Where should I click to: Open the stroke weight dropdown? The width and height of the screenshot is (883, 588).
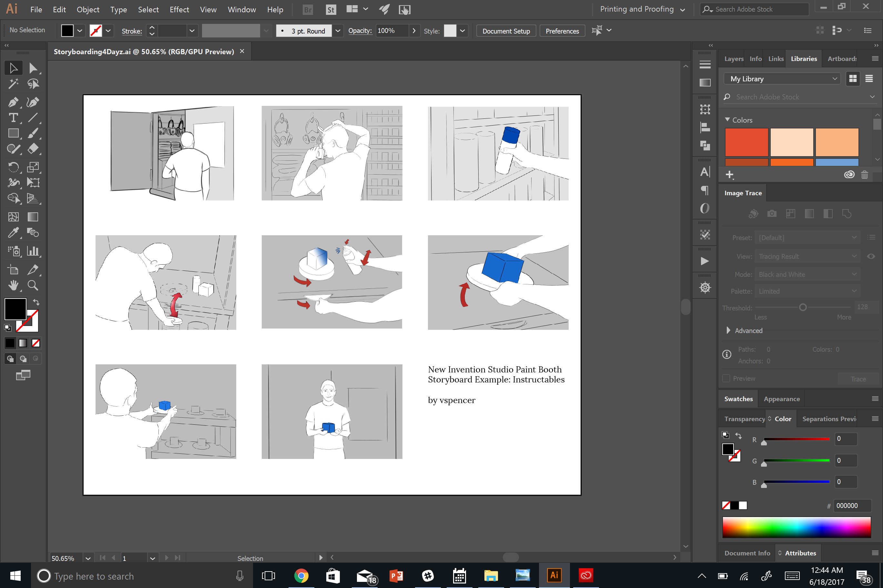coord(192,31)
